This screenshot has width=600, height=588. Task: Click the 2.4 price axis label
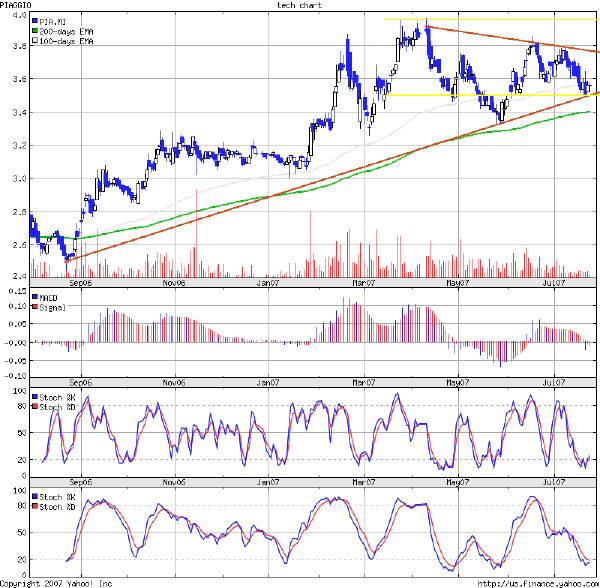(19, 275)
